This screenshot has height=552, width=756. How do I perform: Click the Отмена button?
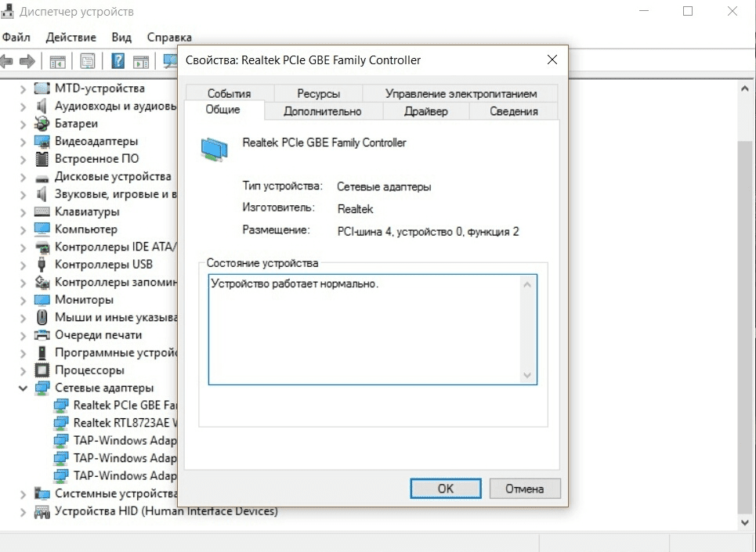pos(525,489)
